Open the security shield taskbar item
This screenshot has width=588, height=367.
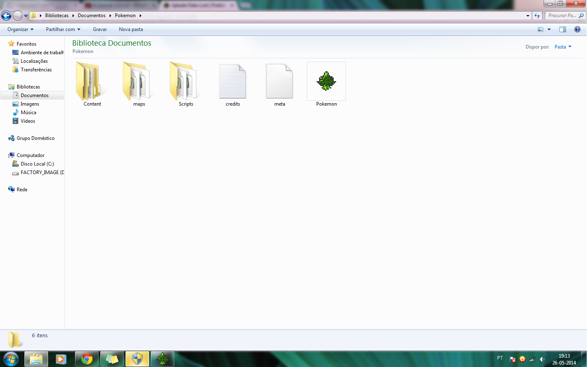pyautogui.click(x=137, y=359)
